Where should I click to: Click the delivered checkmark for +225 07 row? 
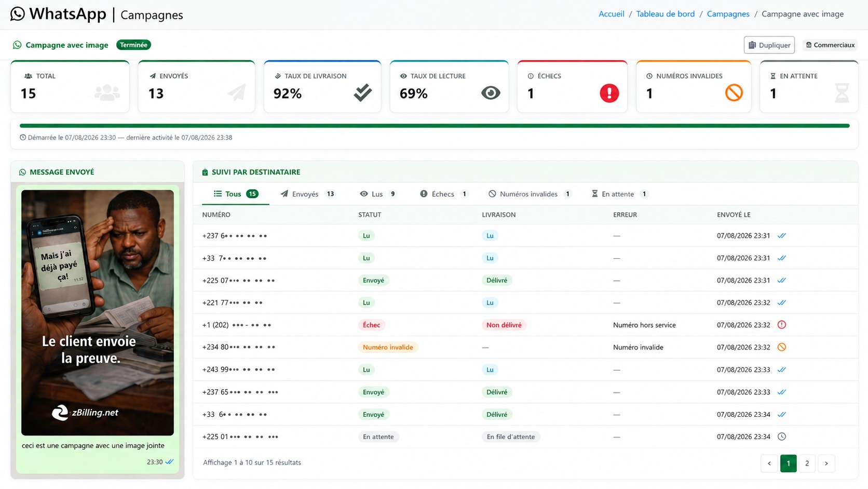[x=782, y=281]
